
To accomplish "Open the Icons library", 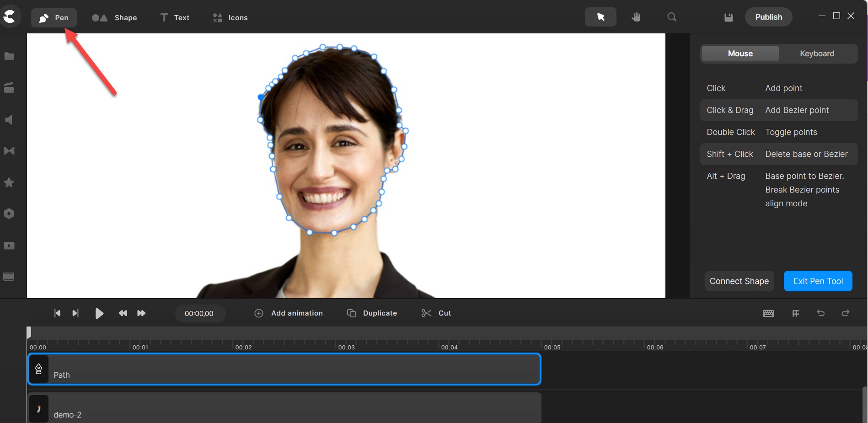I will [229, 17].
